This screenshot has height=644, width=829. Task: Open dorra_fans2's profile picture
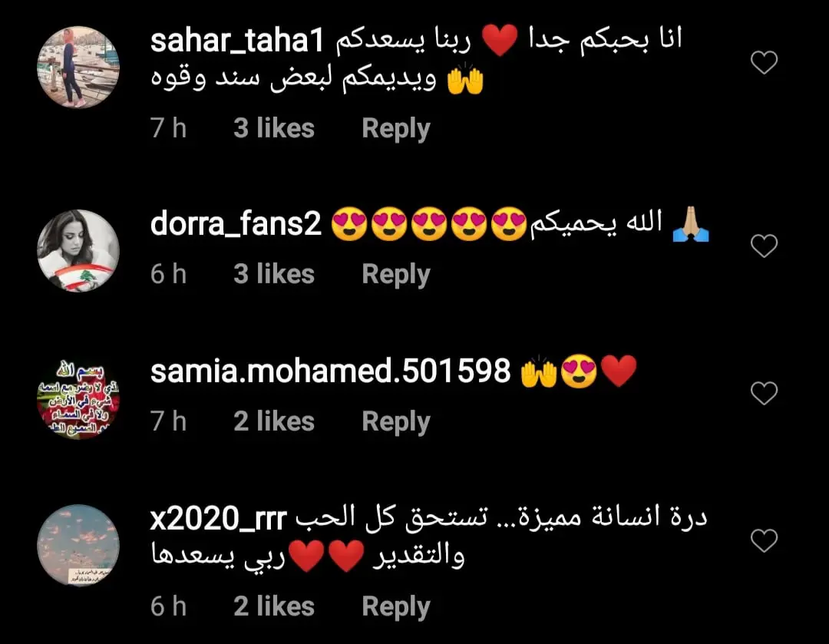(x=78, y=251)
